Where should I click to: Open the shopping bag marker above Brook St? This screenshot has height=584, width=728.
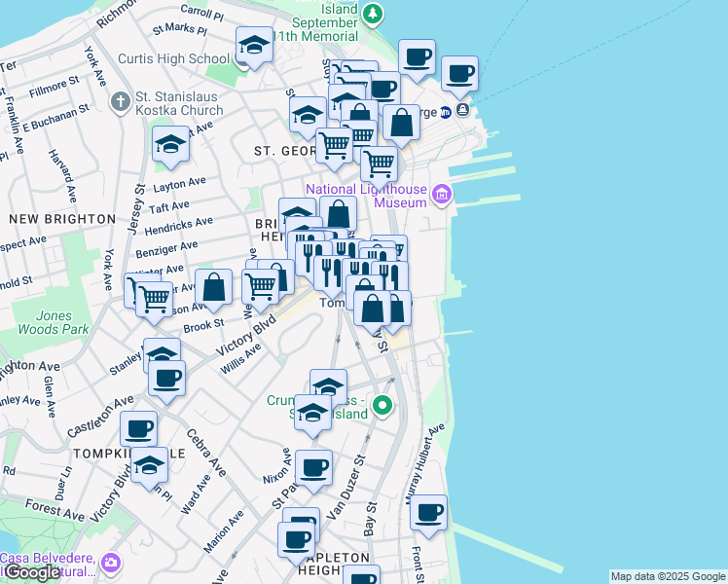[x=214, y=288]
